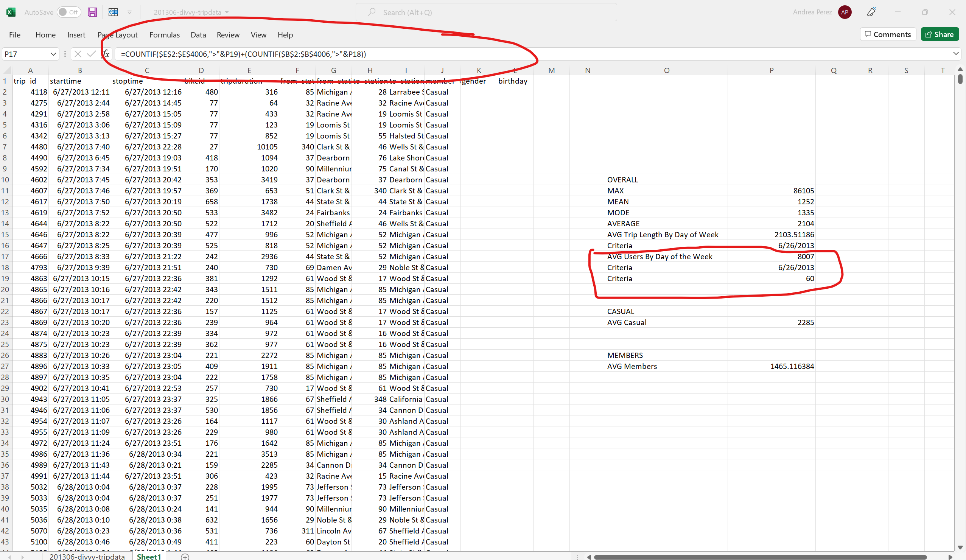966x560 pixels.
Task: Click the Insert Function fx icon
Action: (x=106, y=54)
